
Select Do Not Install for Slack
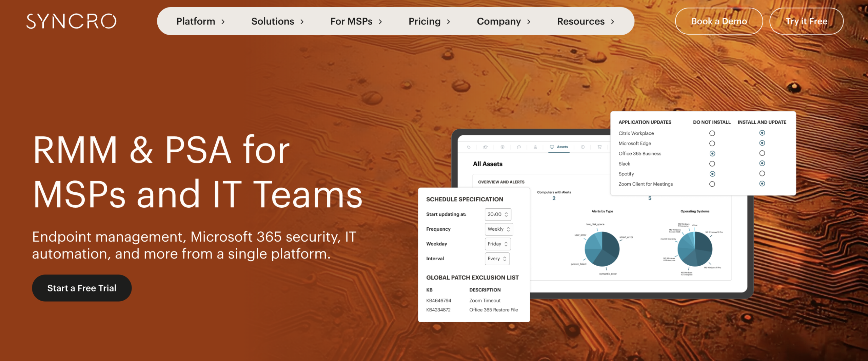pos(712,164)
